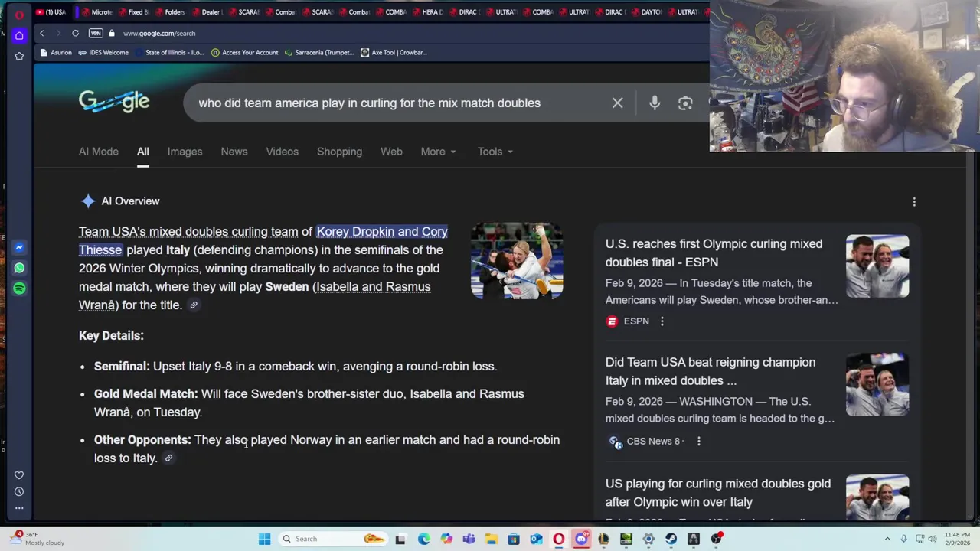Toggle the Opera VPN badge

(96, 33)
